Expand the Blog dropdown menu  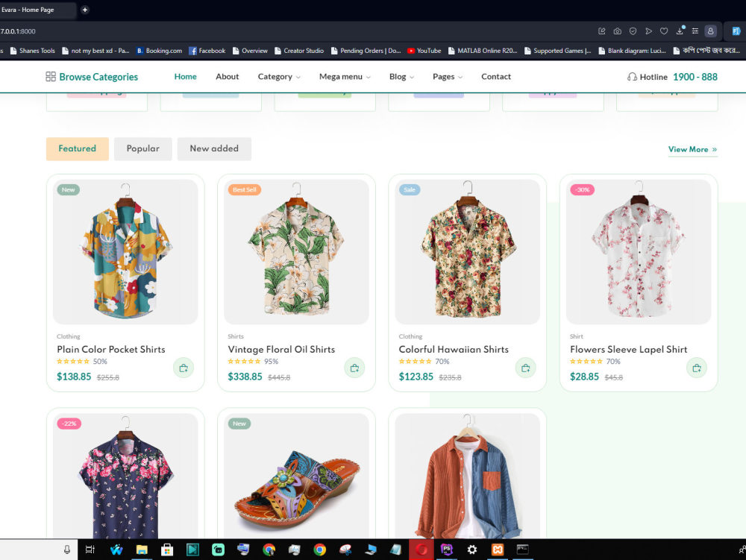(x=401, y=77)
